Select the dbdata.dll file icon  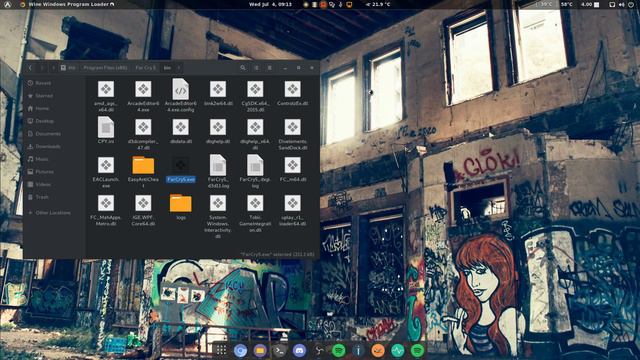[180, 127]
